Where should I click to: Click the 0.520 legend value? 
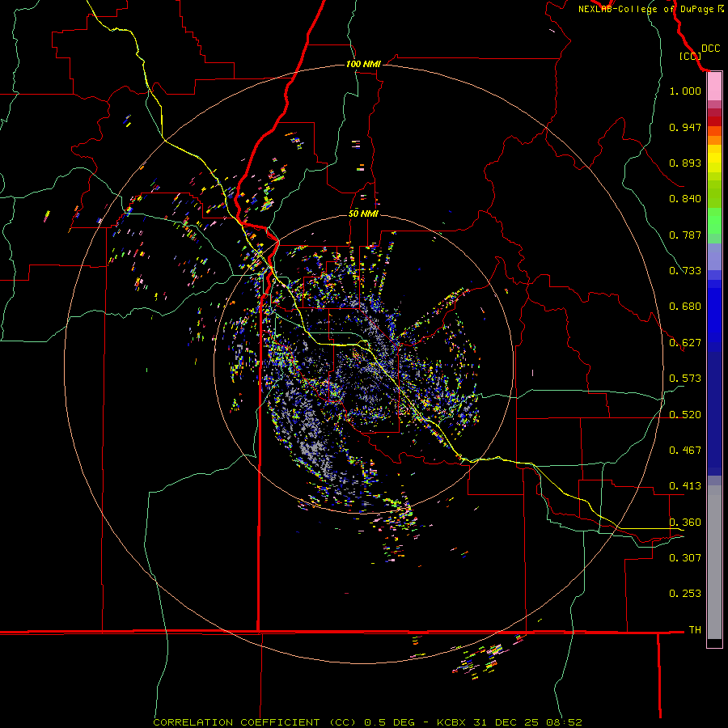685,415
